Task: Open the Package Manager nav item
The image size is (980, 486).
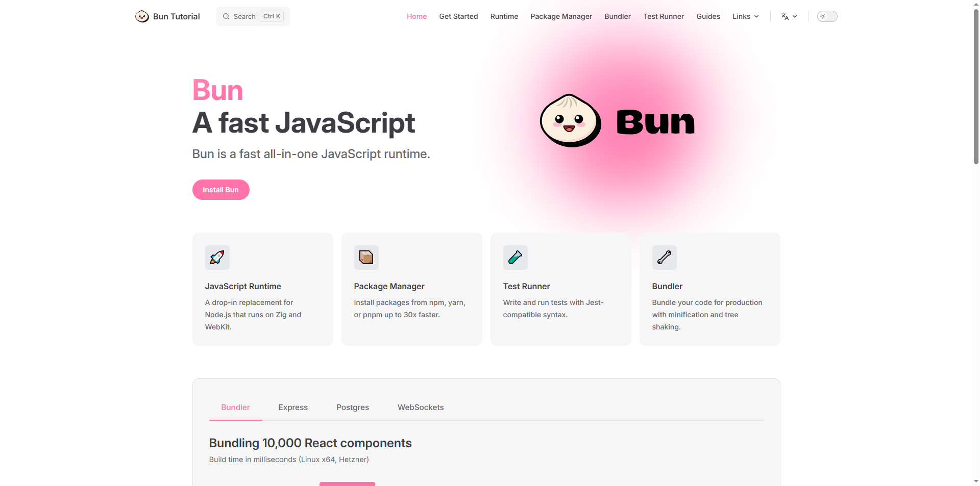Action: pos(561,16)
